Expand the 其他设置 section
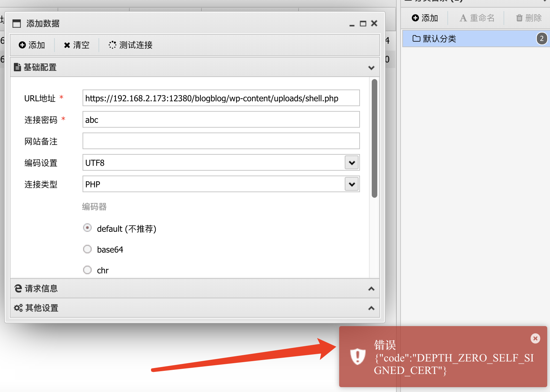The width and height of the screenshot is (550, 392). pyautogui.click(x=371, y=308)
